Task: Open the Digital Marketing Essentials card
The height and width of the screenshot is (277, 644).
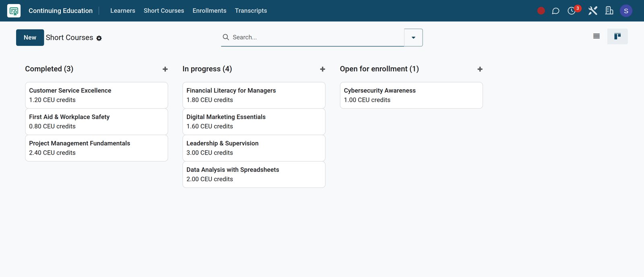Action: (254, 122)
